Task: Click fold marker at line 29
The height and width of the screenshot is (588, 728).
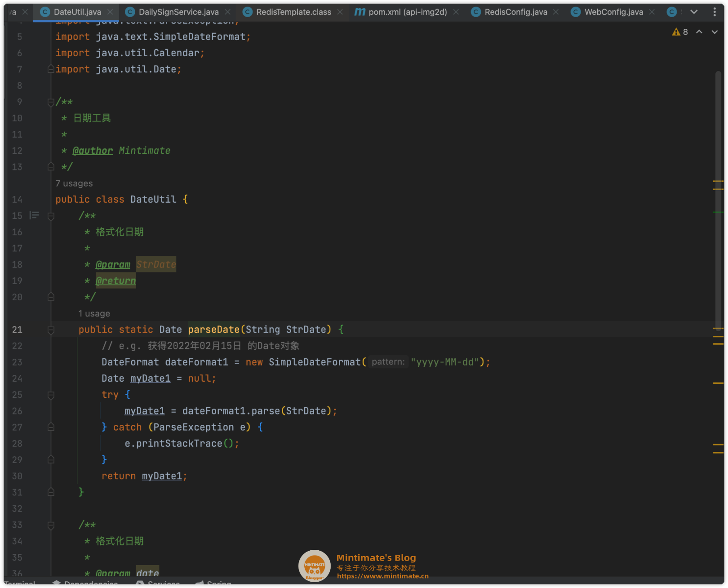Action: 51,459
